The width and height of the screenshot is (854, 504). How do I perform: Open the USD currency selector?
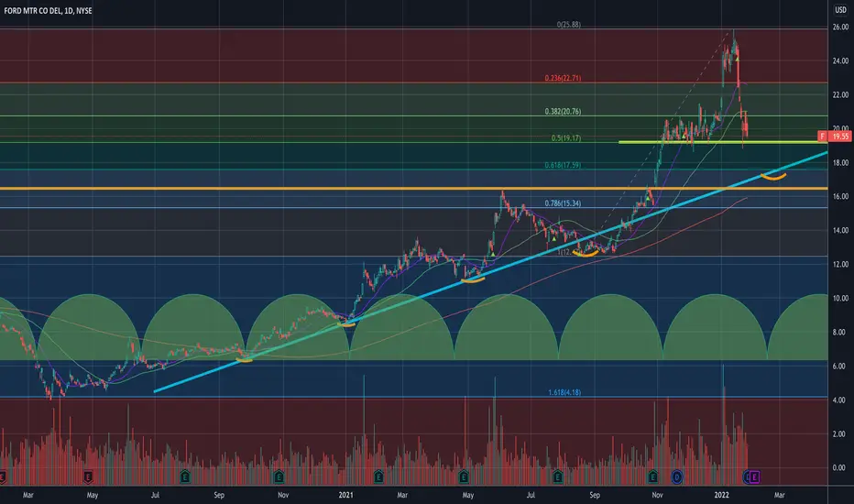(x=840, y=10)
